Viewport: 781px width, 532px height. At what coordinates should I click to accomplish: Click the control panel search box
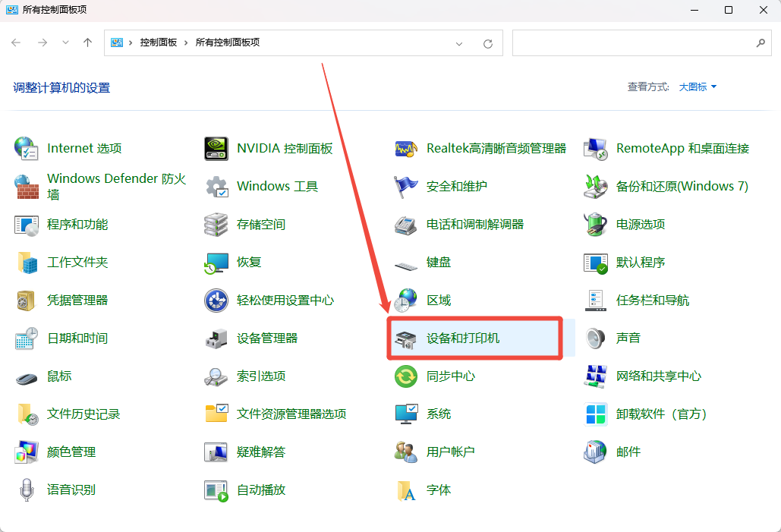pos(641,42)
